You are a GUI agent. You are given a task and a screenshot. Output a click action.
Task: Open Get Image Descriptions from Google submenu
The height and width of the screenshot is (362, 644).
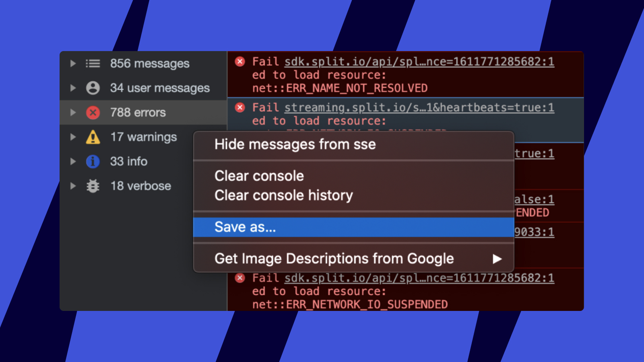[x=334, y=259]
